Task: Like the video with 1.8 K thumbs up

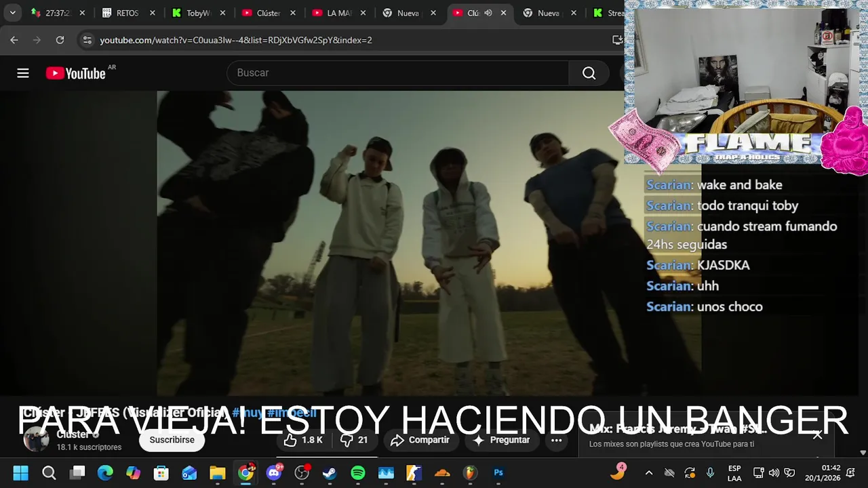Action: [303, 440]
